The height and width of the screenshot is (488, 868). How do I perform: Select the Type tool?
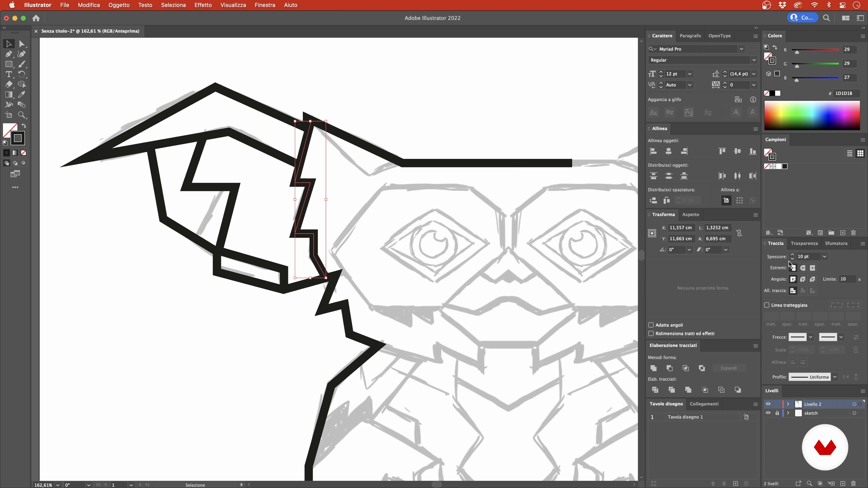[9, 74]
